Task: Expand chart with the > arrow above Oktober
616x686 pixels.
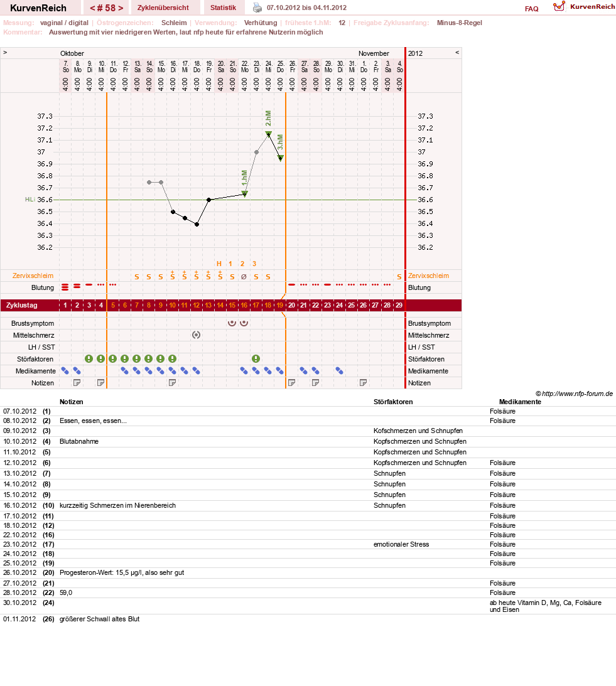Action: [x=5, y=53]
